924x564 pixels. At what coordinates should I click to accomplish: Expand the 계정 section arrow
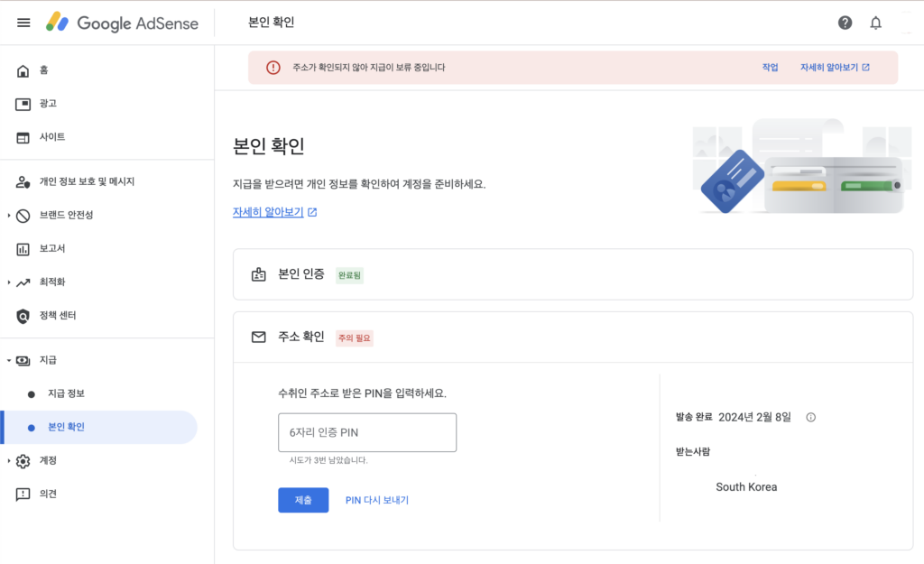[x=9, y=461]
